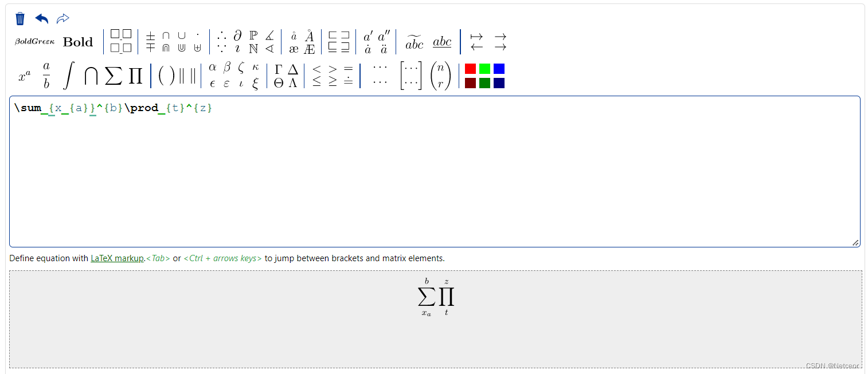Focus the LaTeX equation text area
868x374 pixels.
click(x=435, y=172)
